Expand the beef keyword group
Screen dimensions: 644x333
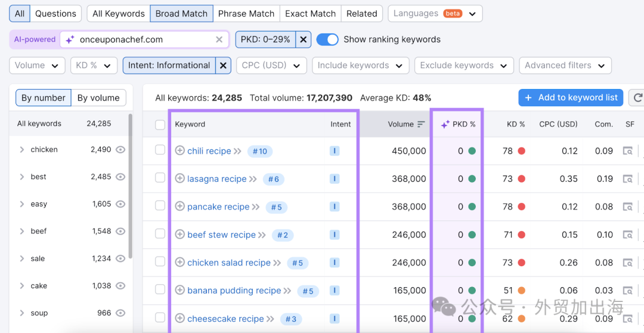(x=22, y=231)
